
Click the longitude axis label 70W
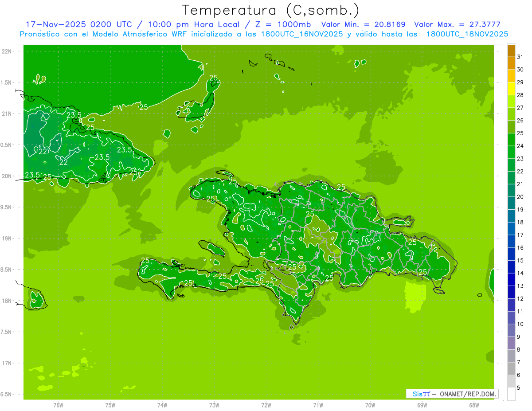(370, 405)
